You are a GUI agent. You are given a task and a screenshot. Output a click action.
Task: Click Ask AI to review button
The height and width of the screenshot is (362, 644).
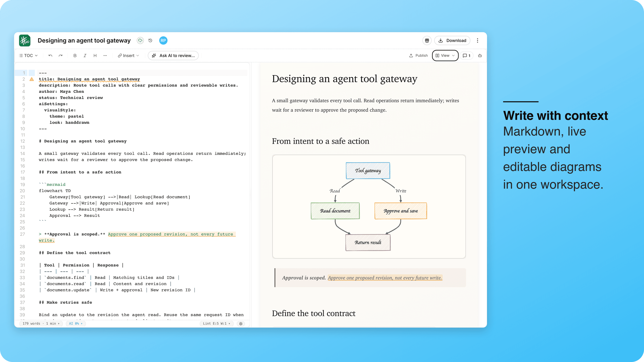173,56
